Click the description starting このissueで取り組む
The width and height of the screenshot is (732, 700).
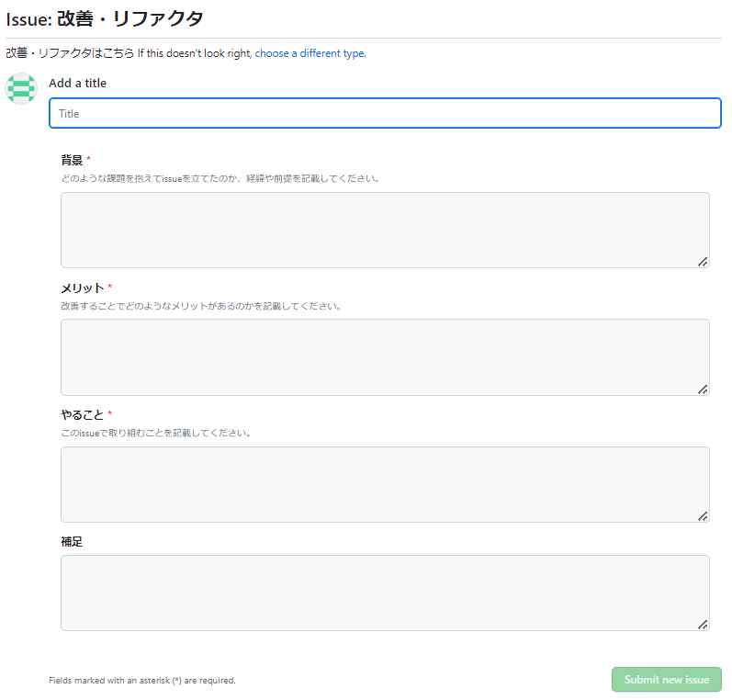click(157, 433)
